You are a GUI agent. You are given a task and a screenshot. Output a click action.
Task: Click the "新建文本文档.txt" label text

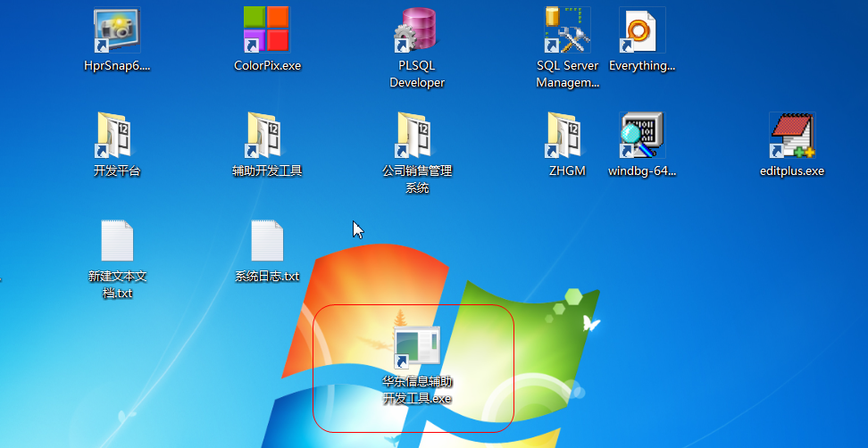[117, 285]
